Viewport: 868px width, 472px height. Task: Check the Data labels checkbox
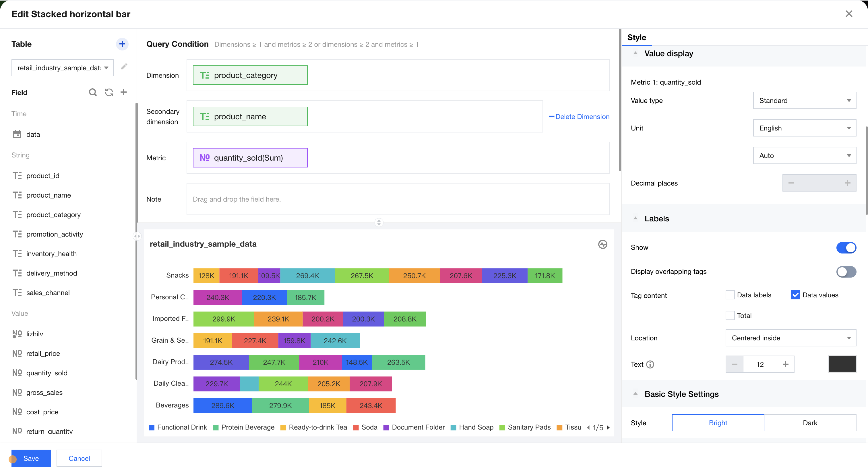pos(730,295)
